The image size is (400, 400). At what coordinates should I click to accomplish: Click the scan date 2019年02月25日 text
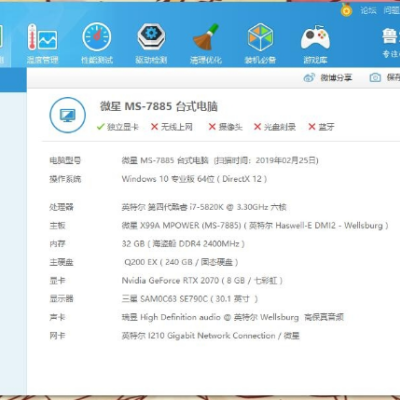[x=287, y=161]
